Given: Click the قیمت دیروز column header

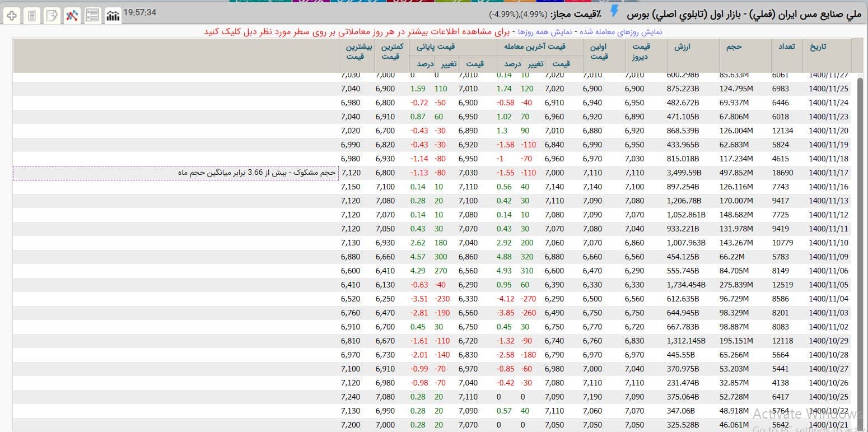Looking at the screenshot, I should [x=641, y=52].
